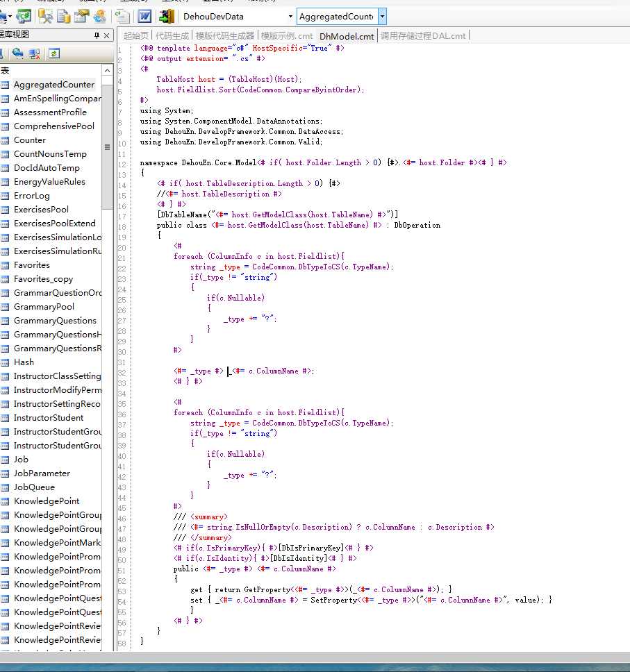The height and width of the screenshot is (672, 630).
Task: Select the GrammaryQuestions table
Action: 55,321
